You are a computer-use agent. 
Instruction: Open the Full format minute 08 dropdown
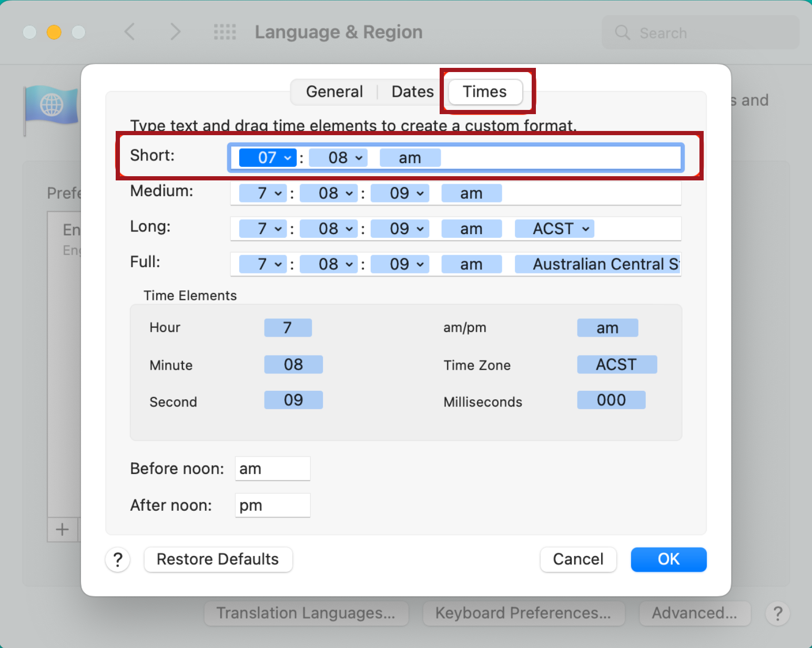[329, 264]
